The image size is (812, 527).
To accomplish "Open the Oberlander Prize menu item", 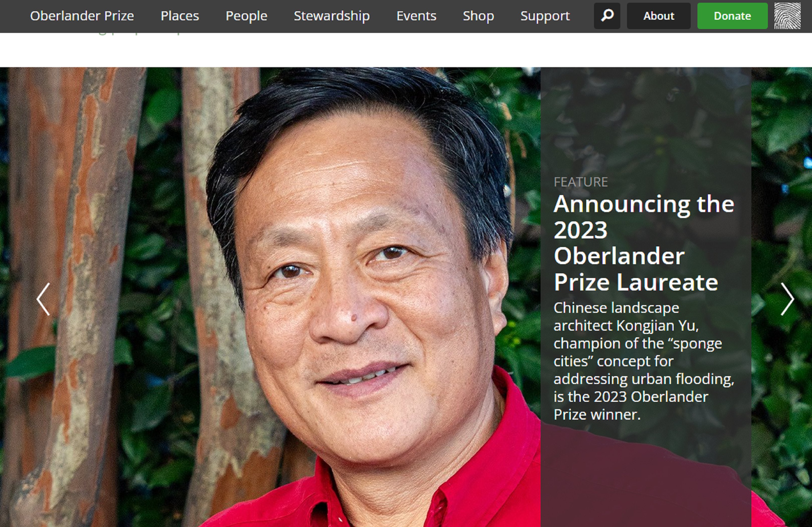I will click(82, 16).
